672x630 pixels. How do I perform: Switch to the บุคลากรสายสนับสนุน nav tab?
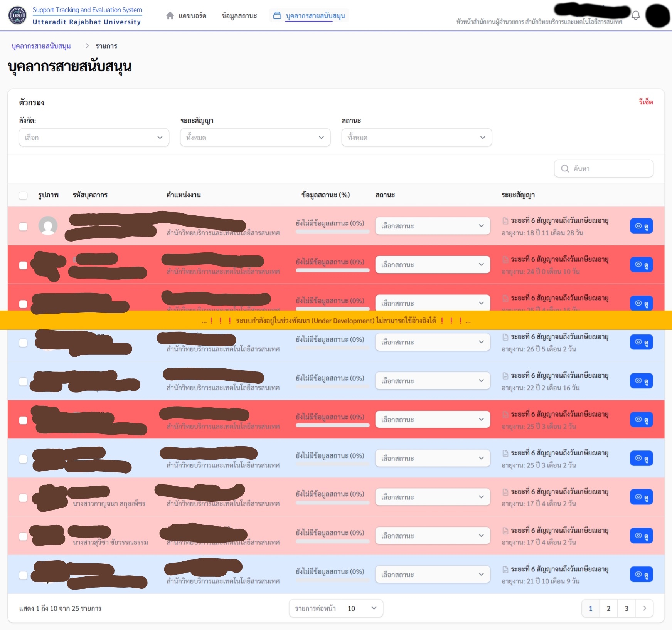pyautogui.click(x=315, y=16)
